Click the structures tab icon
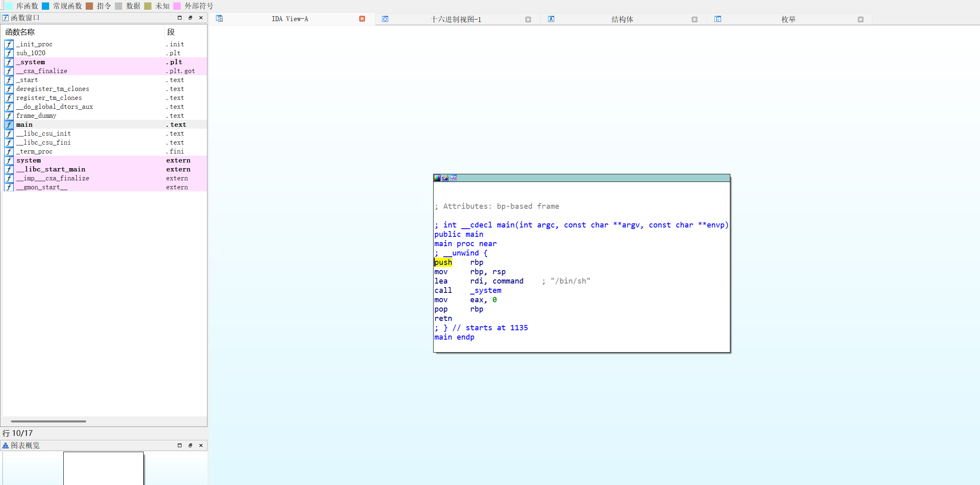 (551, 19)
